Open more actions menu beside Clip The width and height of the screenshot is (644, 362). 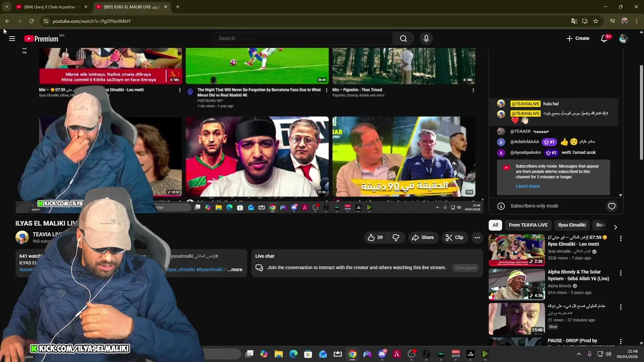click(x=477, y=237)
